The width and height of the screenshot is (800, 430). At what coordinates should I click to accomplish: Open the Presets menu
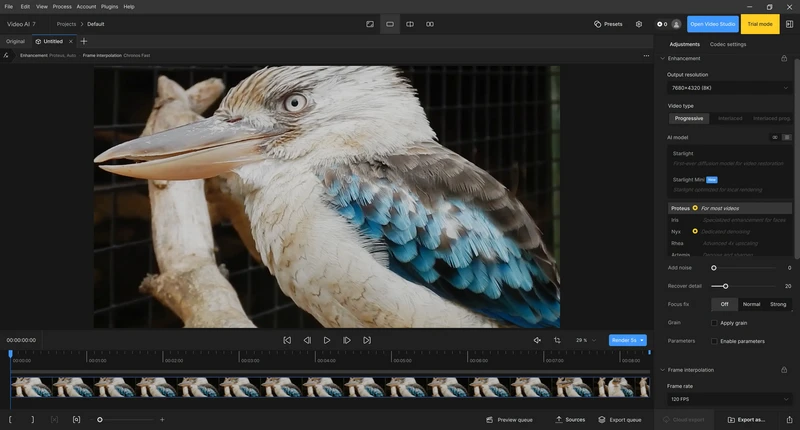click(608, 24)
